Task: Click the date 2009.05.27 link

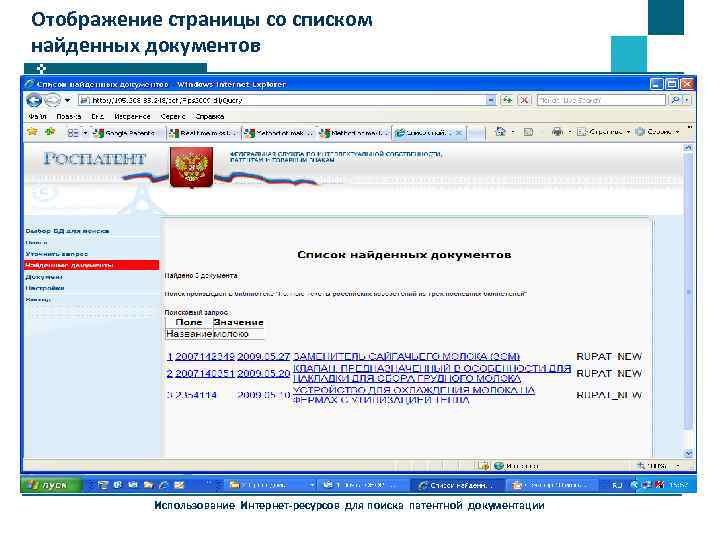Action: tap(264, 356)
